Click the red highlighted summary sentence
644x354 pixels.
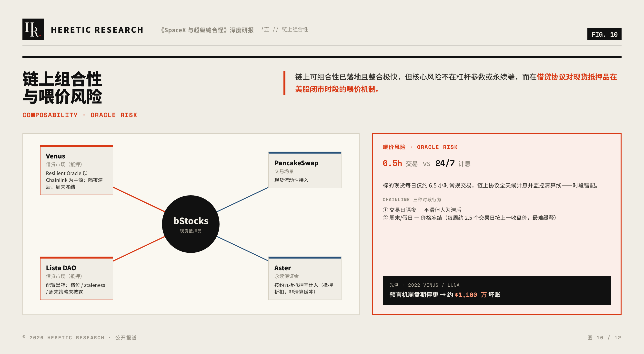pos(456,83)
